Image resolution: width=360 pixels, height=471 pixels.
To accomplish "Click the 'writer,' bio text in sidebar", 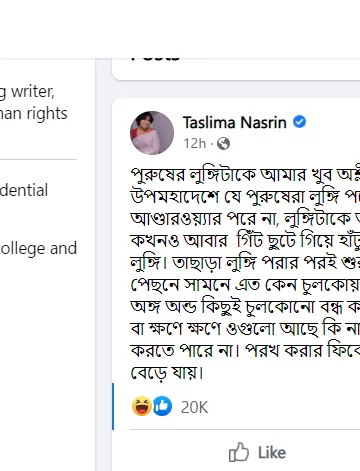I will [33, 91].
